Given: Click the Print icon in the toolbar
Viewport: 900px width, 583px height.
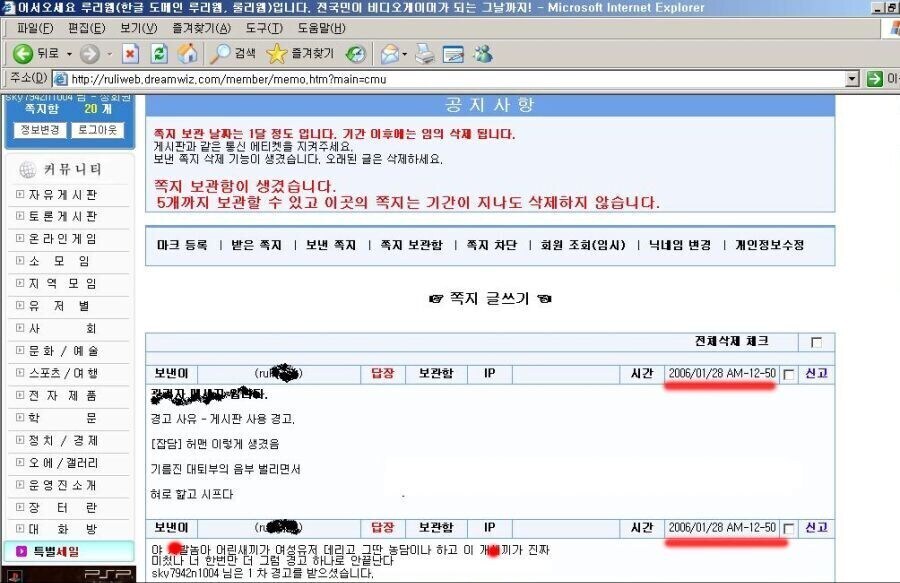Looking at the screenshot, I should [423, 55].
